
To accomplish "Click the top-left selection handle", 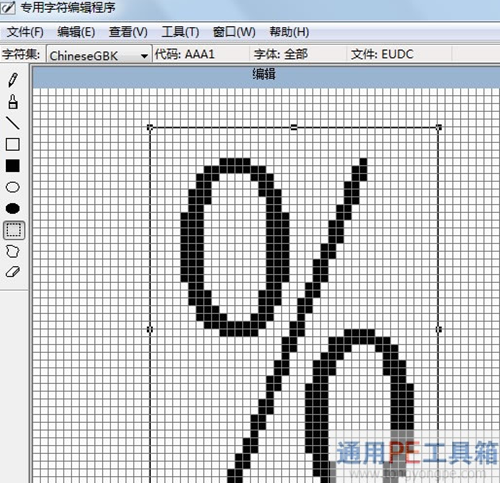I will [150, 127].
